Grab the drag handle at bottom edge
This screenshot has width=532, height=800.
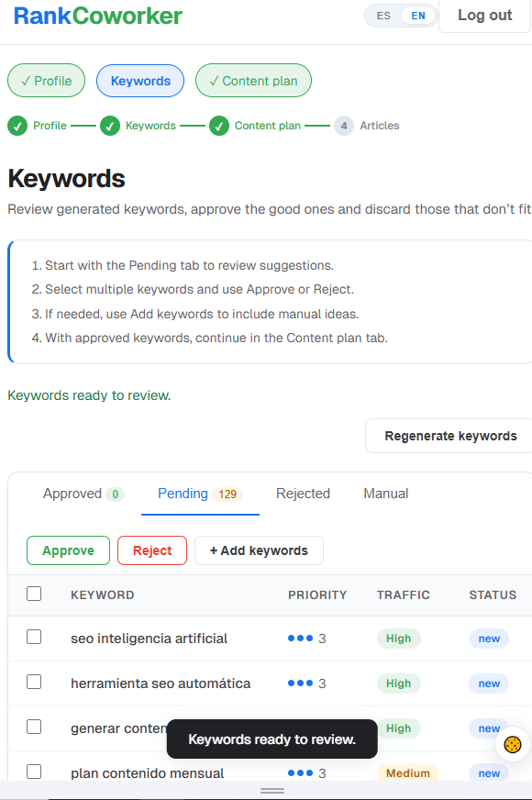272,790
